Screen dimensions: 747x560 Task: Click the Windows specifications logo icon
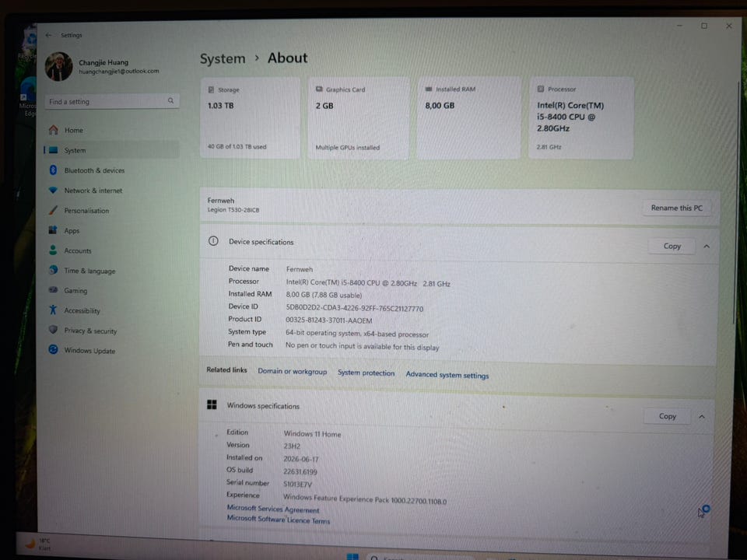[x=212, y=404]
